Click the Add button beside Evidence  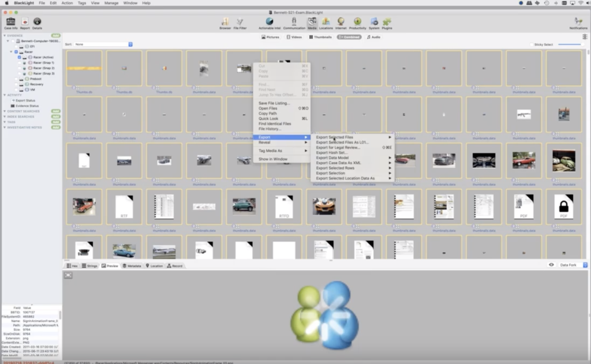click(x=55, y=36)
